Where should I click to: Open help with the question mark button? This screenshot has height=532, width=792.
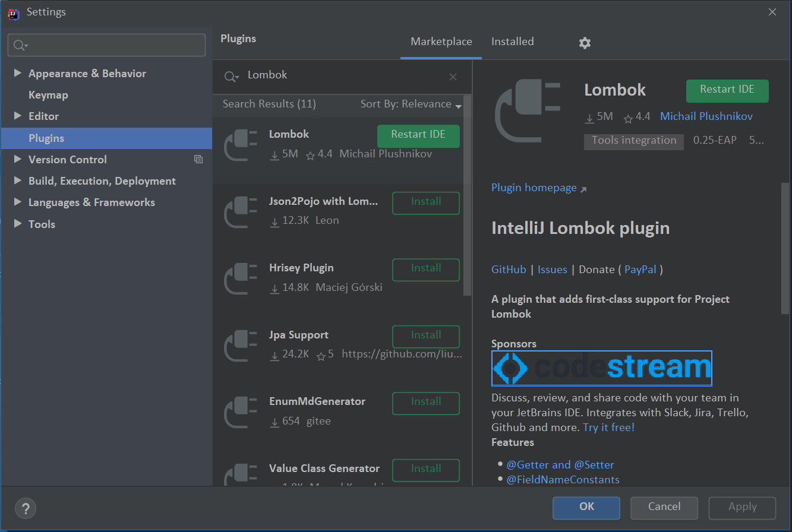click(25, 508)
